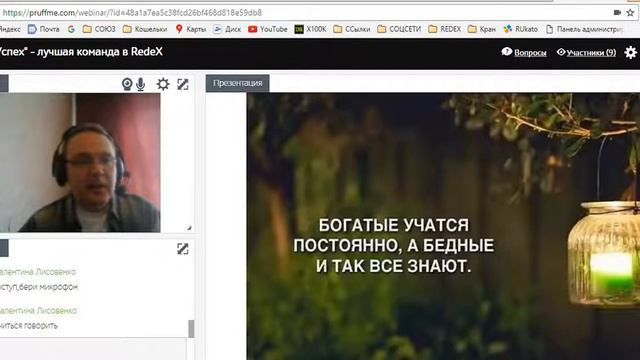Open the Панель администратора bookmark
The height and width of the screenshot is (360, 640).
tap(584, 29)
